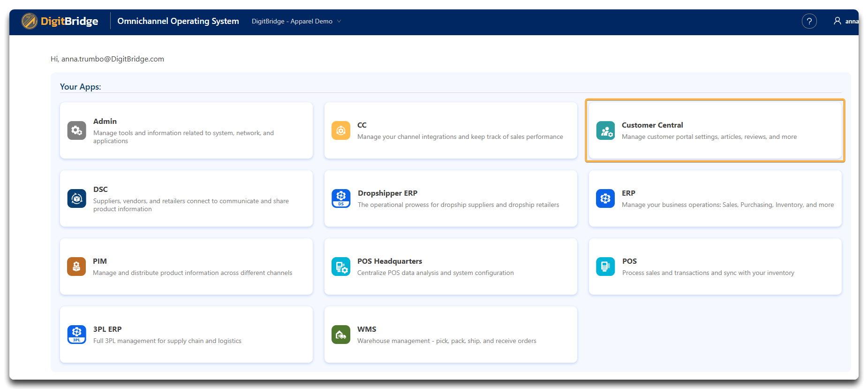Click the Dropshipper ERP DS icon

coord(341,198)
